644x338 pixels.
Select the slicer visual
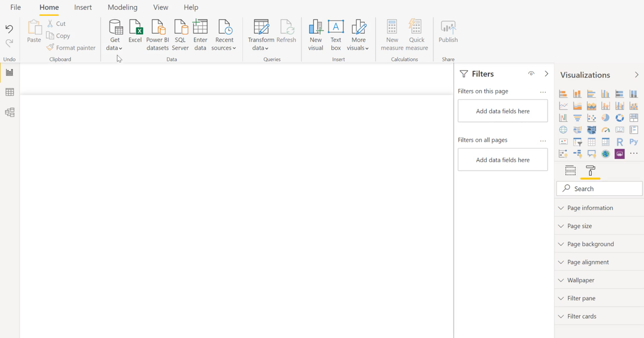point(577,142)
